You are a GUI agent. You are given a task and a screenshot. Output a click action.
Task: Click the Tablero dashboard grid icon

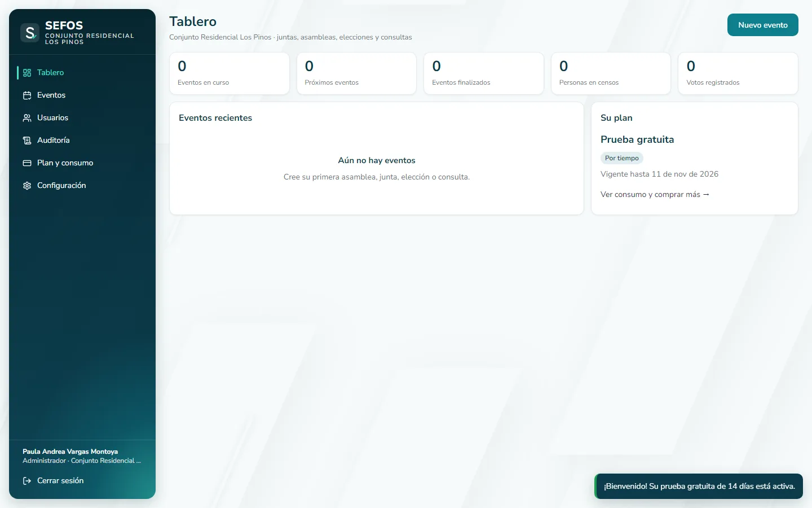27,73
